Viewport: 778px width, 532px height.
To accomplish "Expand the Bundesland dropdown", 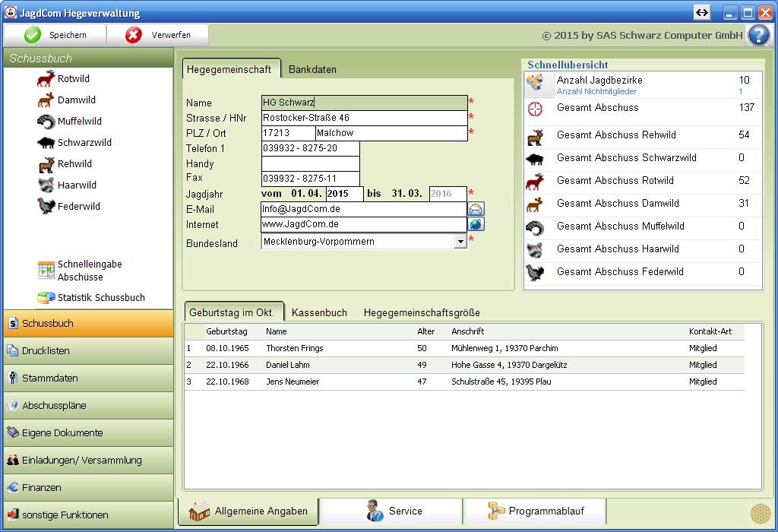I will pos(460,242).
